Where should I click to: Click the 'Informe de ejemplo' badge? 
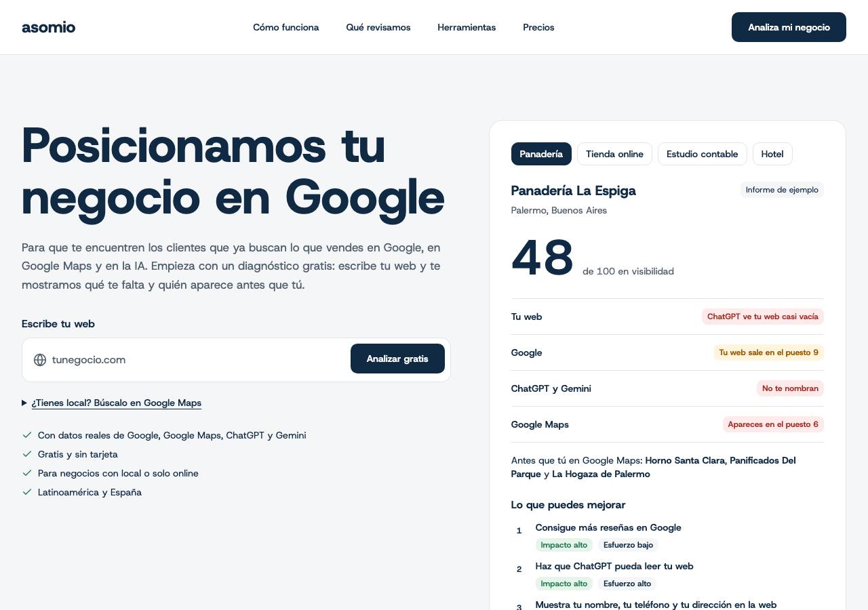782,190
